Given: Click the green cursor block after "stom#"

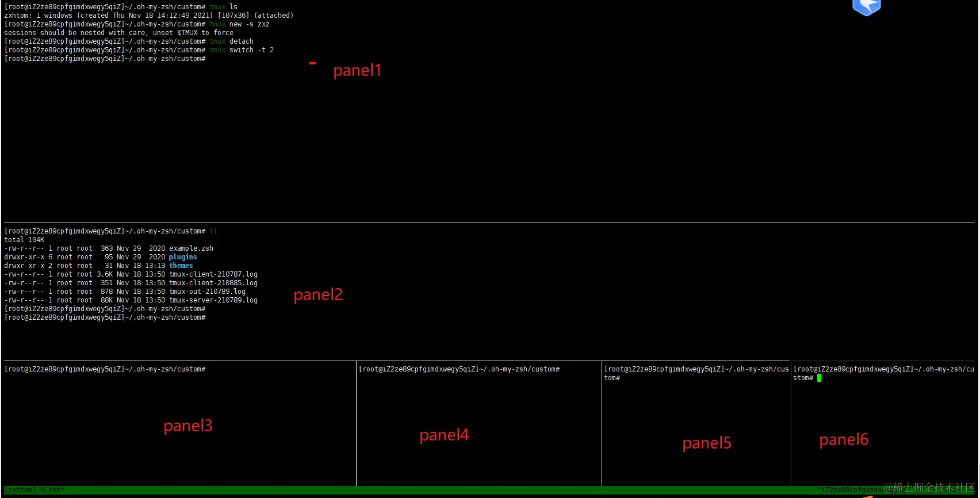Looking at the screenshot, I should [x=819, y=378].
